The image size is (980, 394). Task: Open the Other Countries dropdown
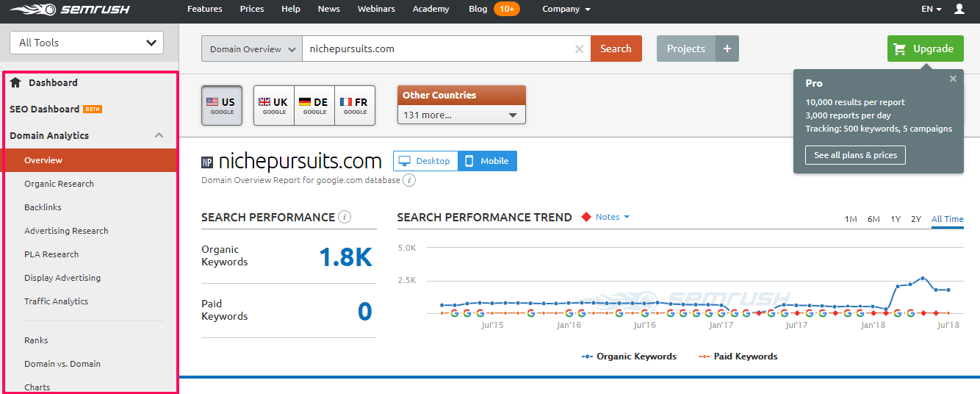(x=461, y=115)
